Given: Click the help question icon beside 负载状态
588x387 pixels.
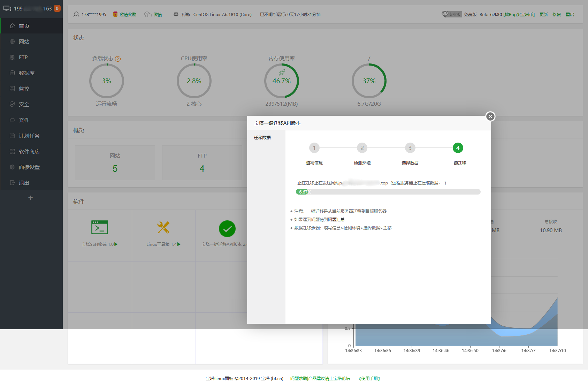Looking at the screenshot, I should pos(118,59).
